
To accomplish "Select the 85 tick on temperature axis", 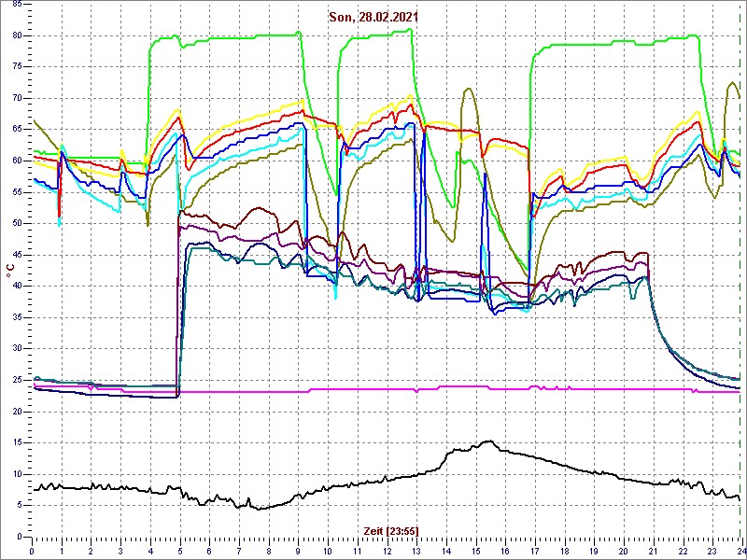I will (17, 5).
